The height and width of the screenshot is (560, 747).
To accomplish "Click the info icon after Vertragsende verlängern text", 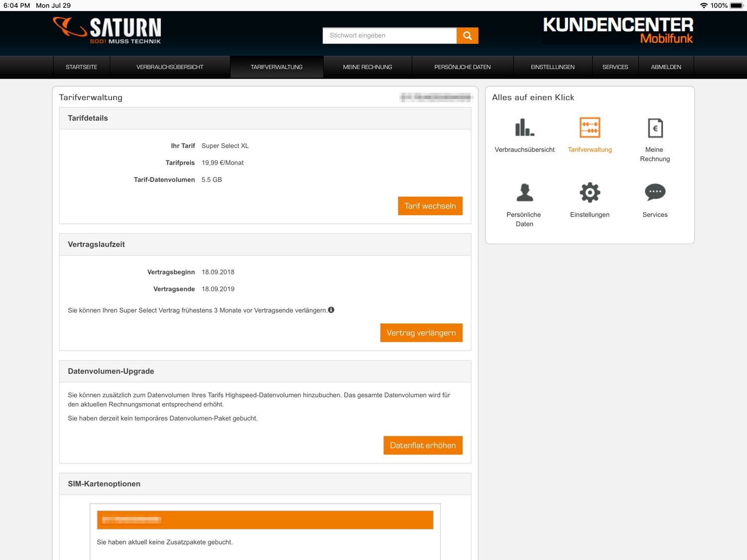I will tap(331, 310).
